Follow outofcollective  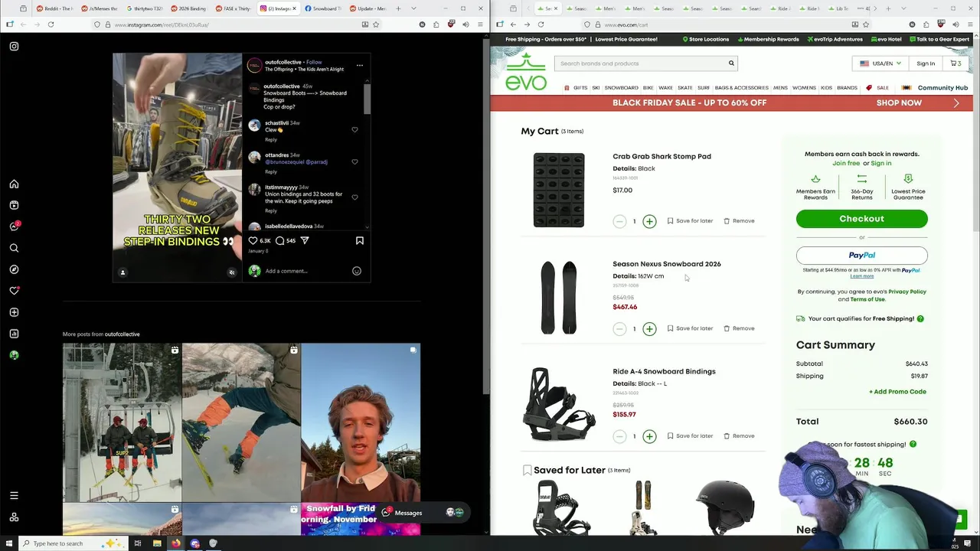pyautogui.click(x=314, y=62)
